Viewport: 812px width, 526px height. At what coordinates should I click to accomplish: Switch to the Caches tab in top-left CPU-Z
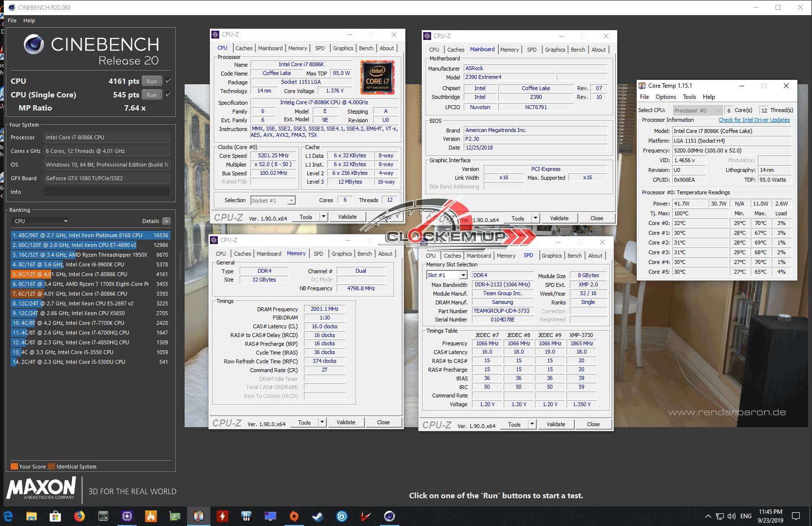pyautogui.click(x=244, y=48)
